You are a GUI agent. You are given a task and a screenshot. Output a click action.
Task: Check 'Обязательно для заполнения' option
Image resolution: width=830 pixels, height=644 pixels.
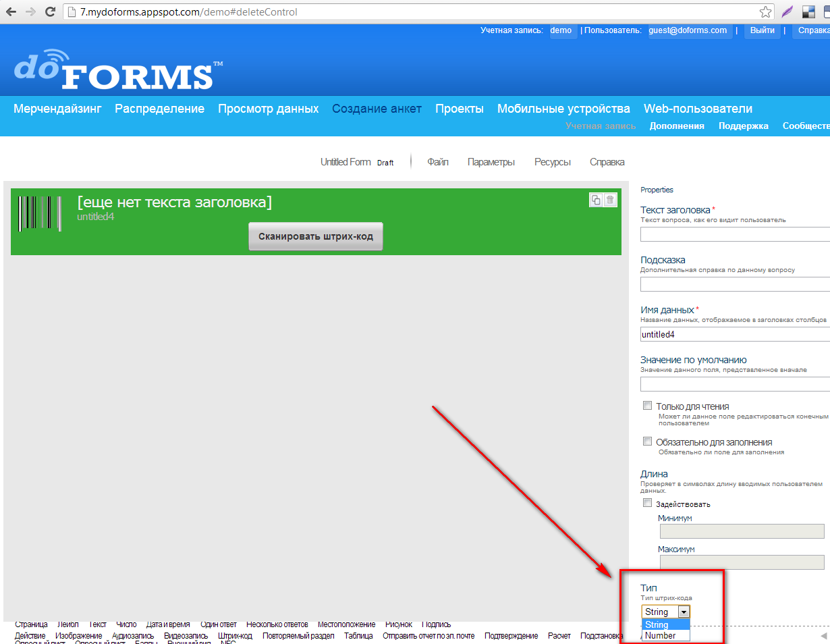click(648, 441)
